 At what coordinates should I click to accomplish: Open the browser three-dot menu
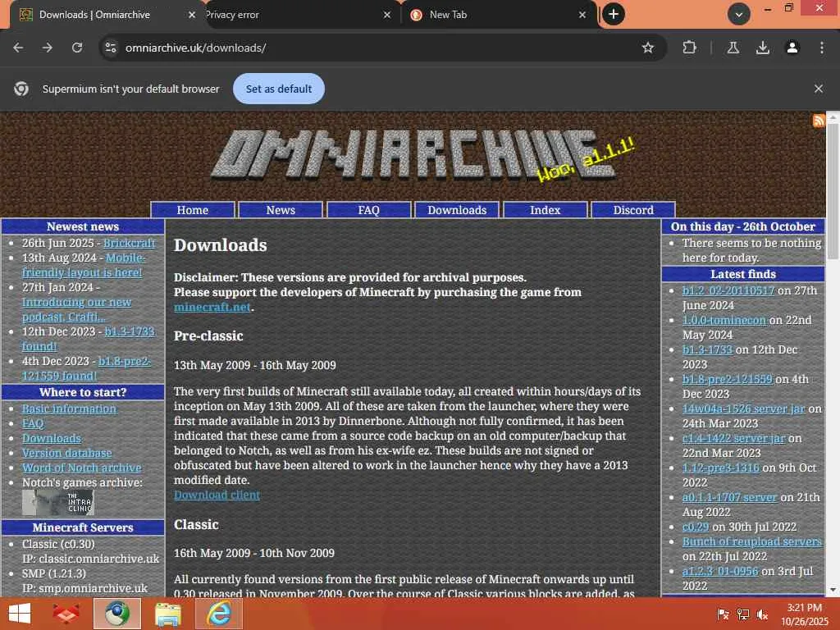coord(821,48)
